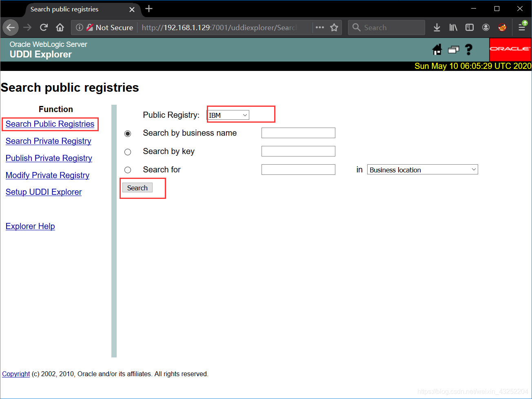Screen dimensions: 532x399
Task: Open Setup UDDI Explorer
Action: coord(44,192)
